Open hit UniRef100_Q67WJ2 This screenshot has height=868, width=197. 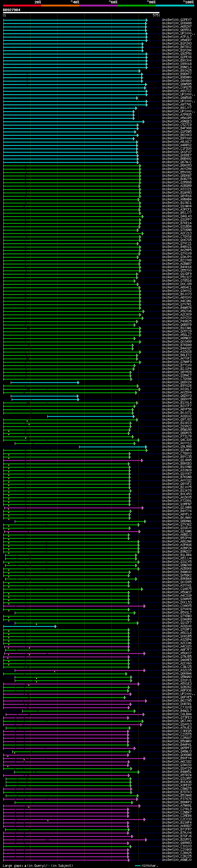pyautogui.click(x=176, y=162)
